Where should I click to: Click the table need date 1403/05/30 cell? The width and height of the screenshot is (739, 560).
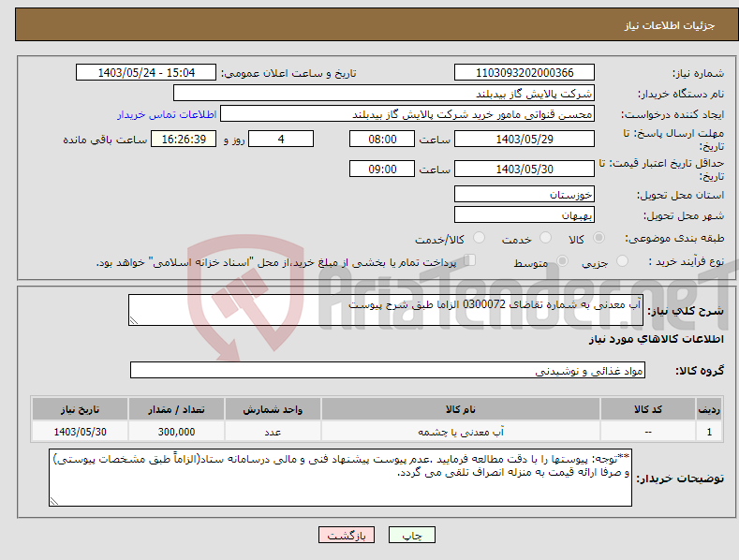coord(81,432)
